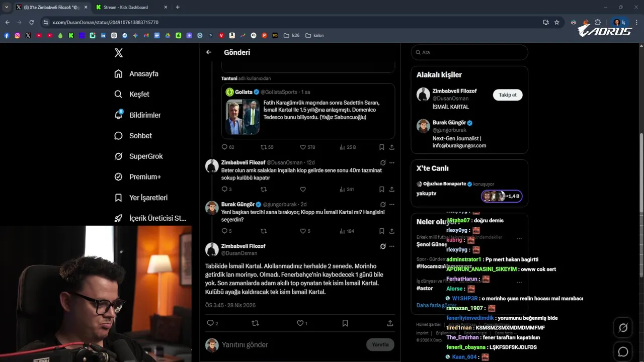View the 25 B analytics count
The width and height of the screenshot is (644, 362).
tap(348, 147)
